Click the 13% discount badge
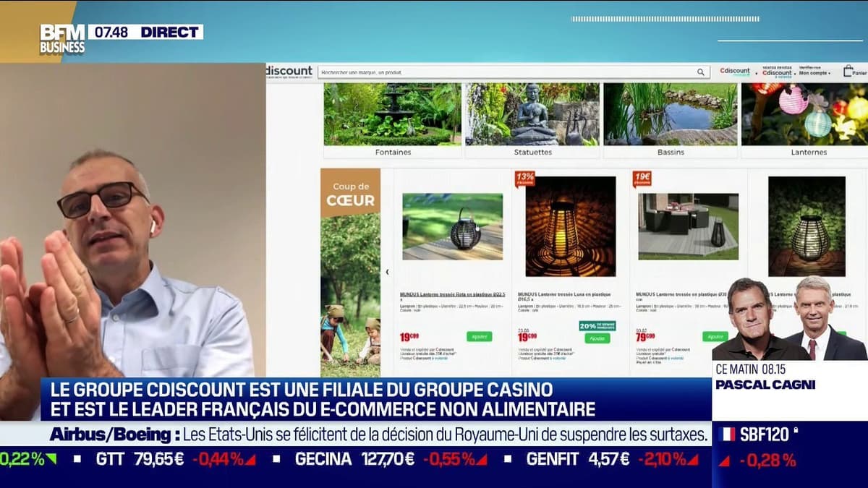The height and width of the screenshot is (488, 868). click(x=524, y=179)
